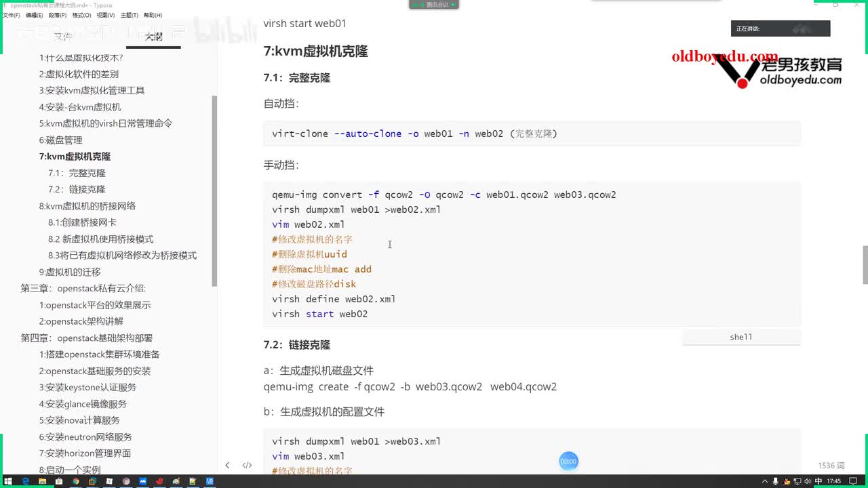Jump to 第四章: openstack基础架构部署
This screenshot has height=488, width=868.
tap(87, 338)
